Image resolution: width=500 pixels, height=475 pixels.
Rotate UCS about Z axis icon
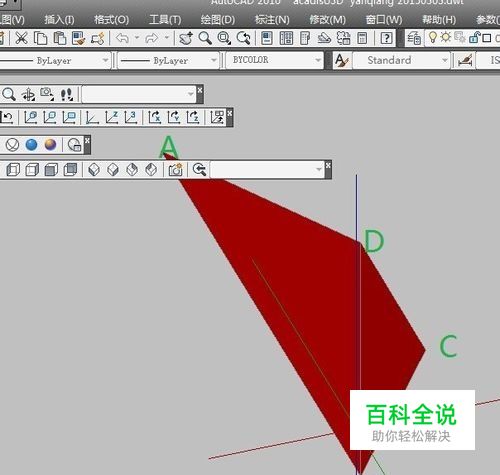pos(193,117)
